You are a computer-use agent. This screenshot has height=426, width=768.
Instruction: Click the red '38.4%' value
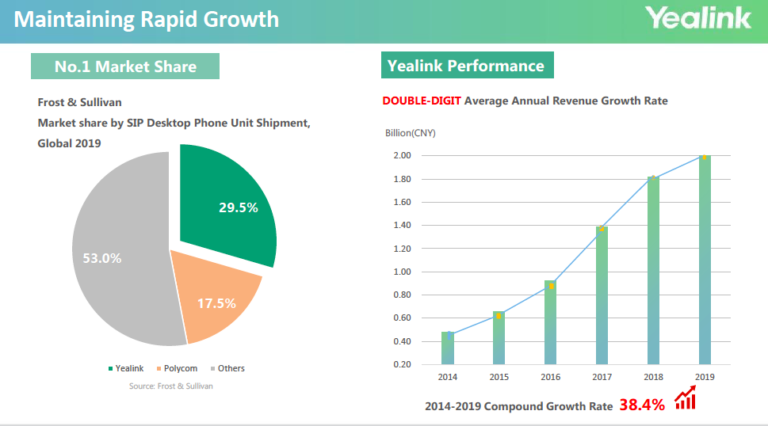coord(642,405)
